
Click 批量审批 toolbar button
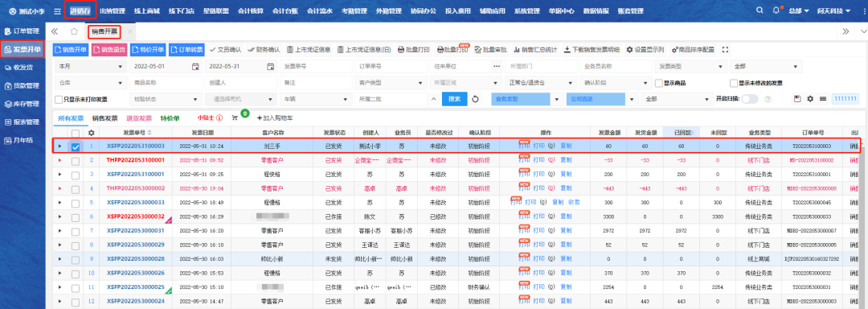point(490,50)
